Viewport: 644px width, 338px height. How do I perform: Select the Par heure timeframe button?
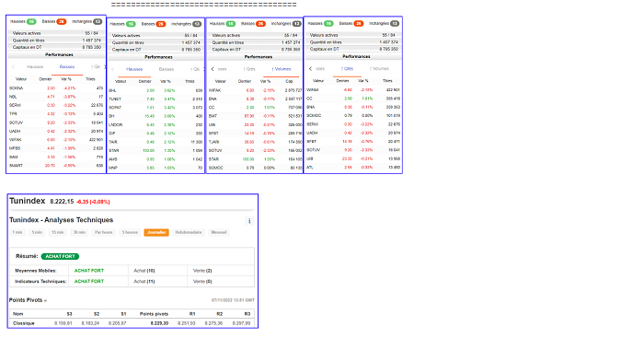103,232
